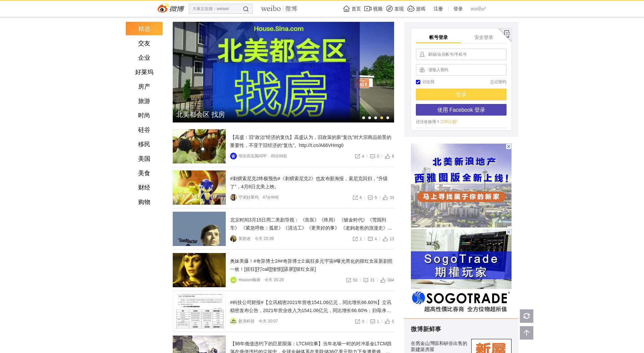This screenshot has height=353, width=644.
Task: Select the 交友 category
Action: [144, 43]
